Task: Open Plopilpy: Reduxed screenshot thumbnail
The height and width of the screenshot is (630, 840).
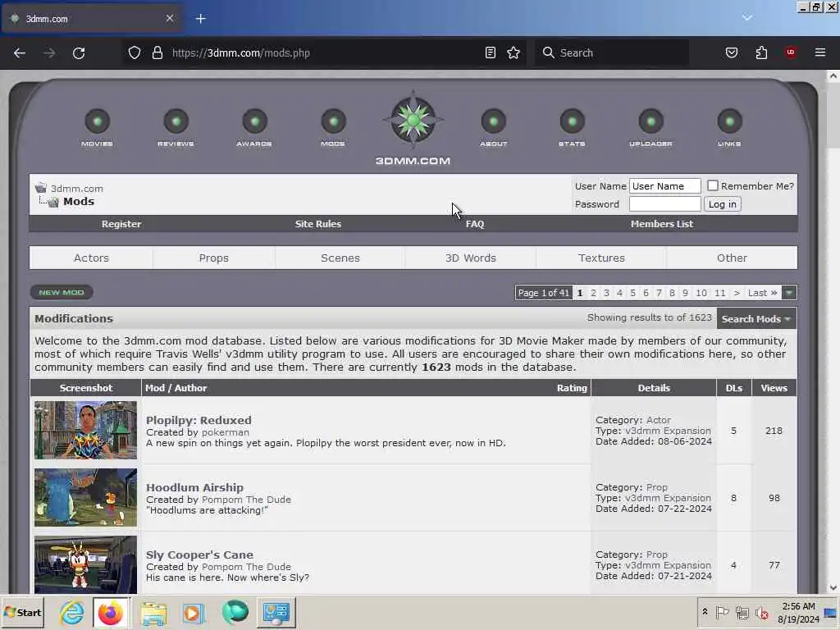Action: [x=85, y=430]
